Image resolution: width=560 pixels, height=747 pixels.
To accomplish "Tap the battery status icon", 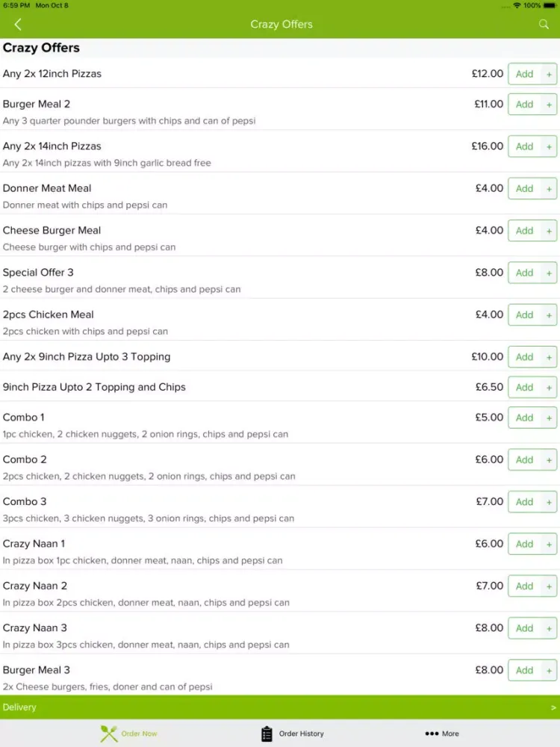I will coord(550,5).
